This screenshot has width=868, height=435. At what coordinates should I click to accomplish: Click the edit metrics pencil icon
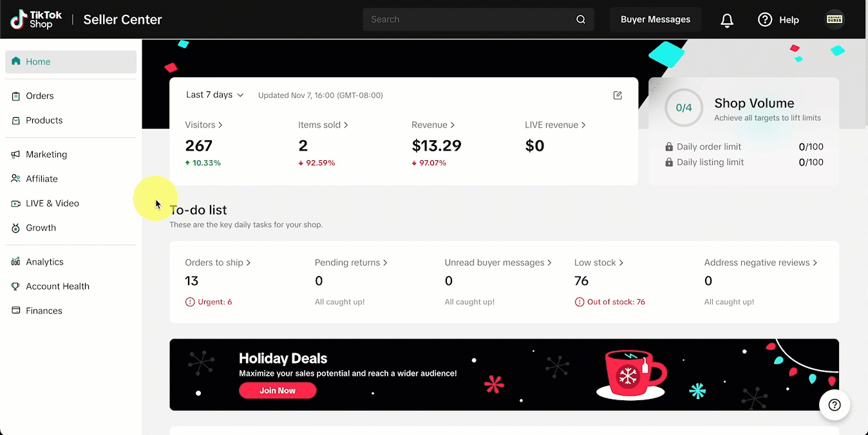click(x=618, y=95)
